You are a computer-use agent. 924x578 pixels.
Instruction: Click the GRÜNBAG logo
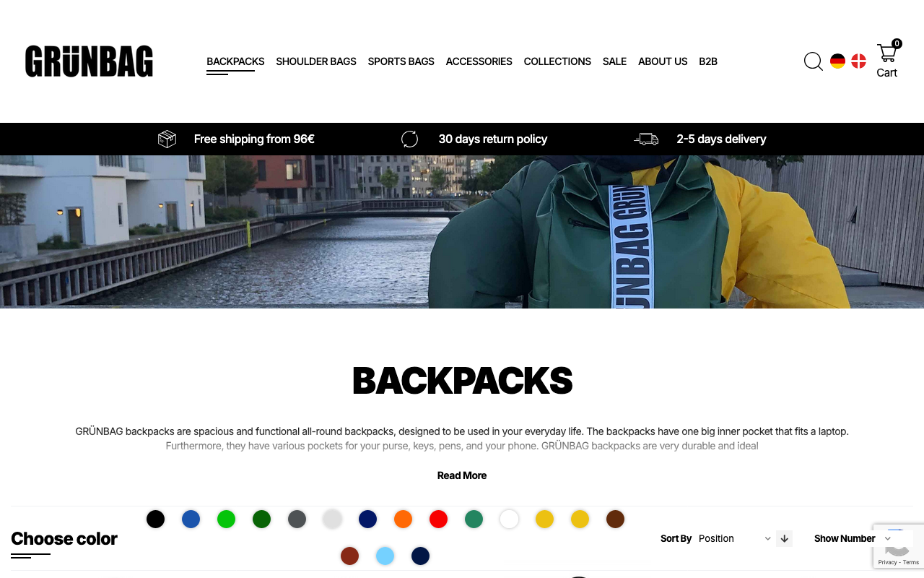89,61
